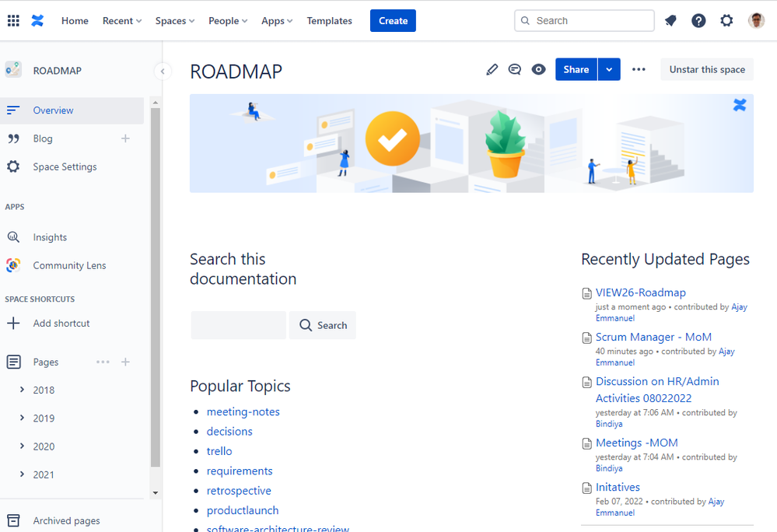Open VIEW26-Roadmap page link
Screen dimensions: 777x532
[x=641, y=292]
